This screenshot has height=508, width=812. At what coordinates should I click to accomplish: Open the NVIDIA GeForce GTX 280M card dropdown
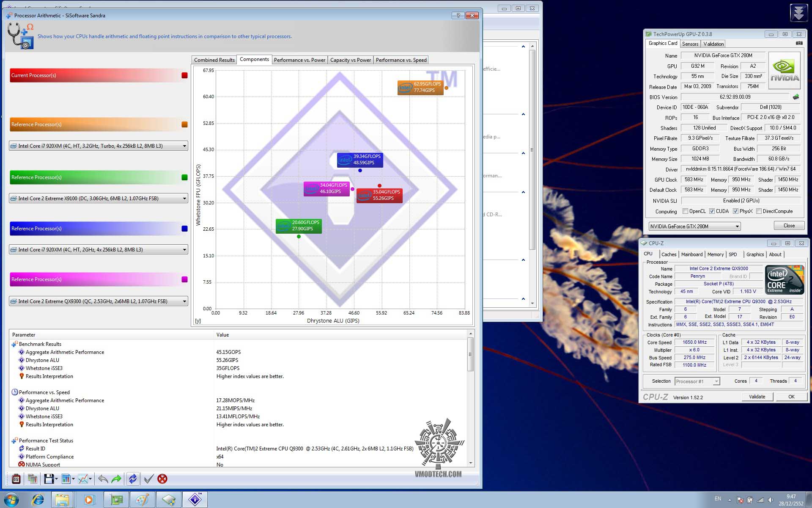[x=737, y=226]
